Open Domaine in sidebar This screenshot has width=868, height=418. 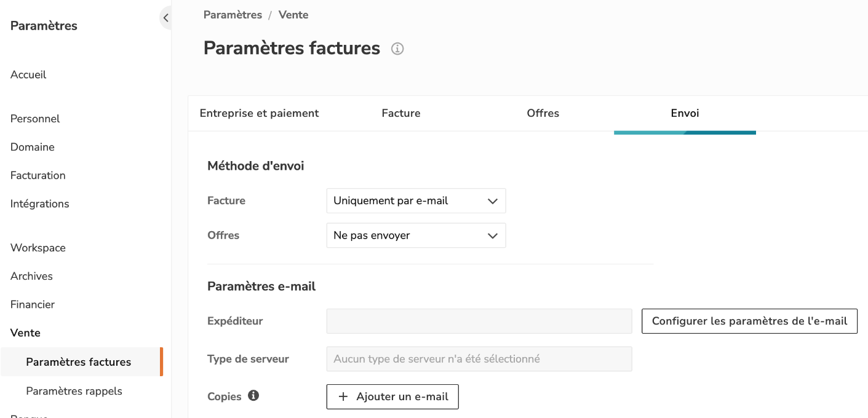tap(33, 148)
